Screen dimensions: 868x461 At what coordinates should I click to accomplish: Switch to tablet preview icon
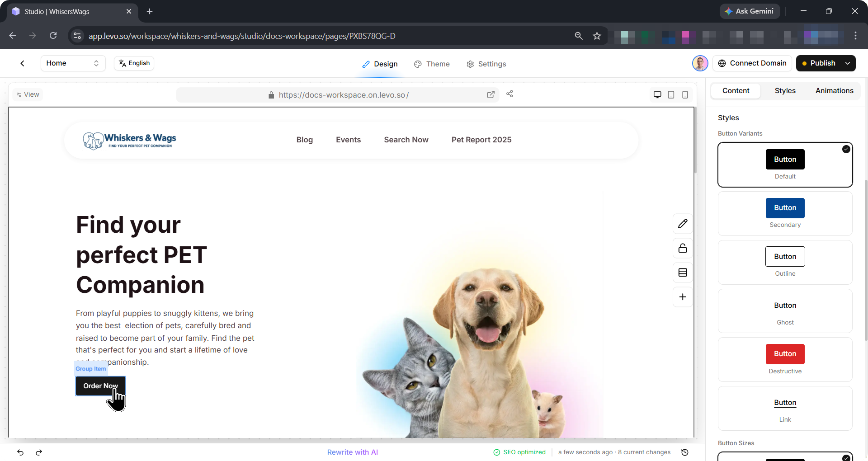click(x=671, y=94)
